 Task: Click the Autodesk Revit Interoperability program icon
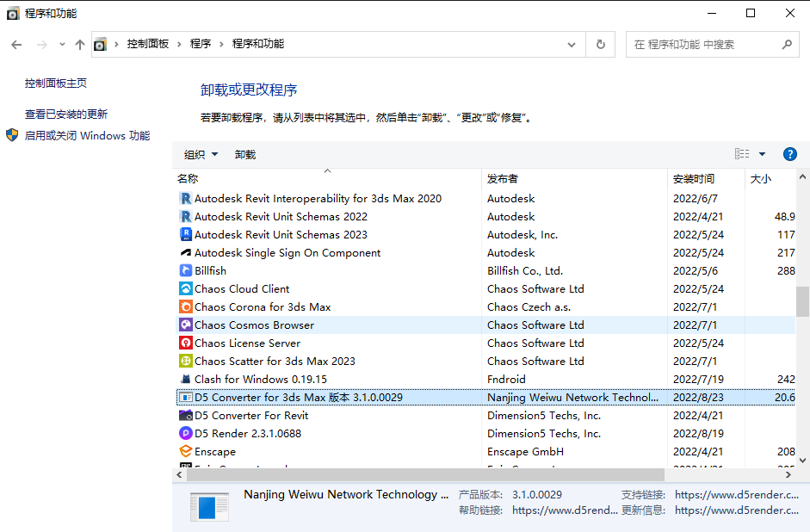click(x=185, y=198)
